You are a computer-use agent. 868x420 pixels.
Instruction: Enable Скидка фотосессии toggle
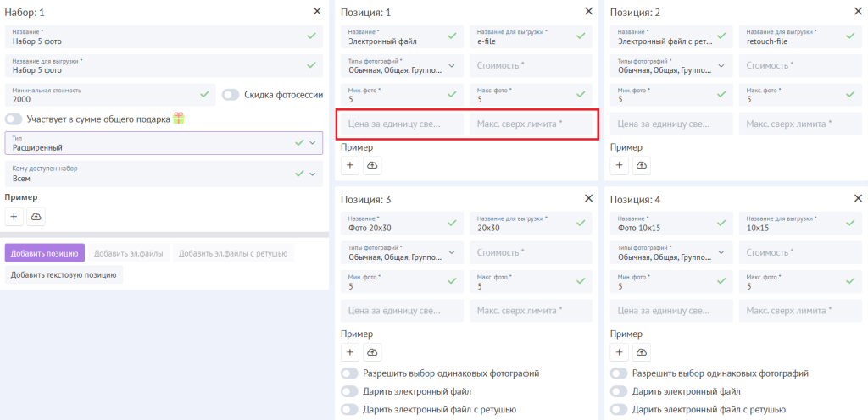coord(231,94)
